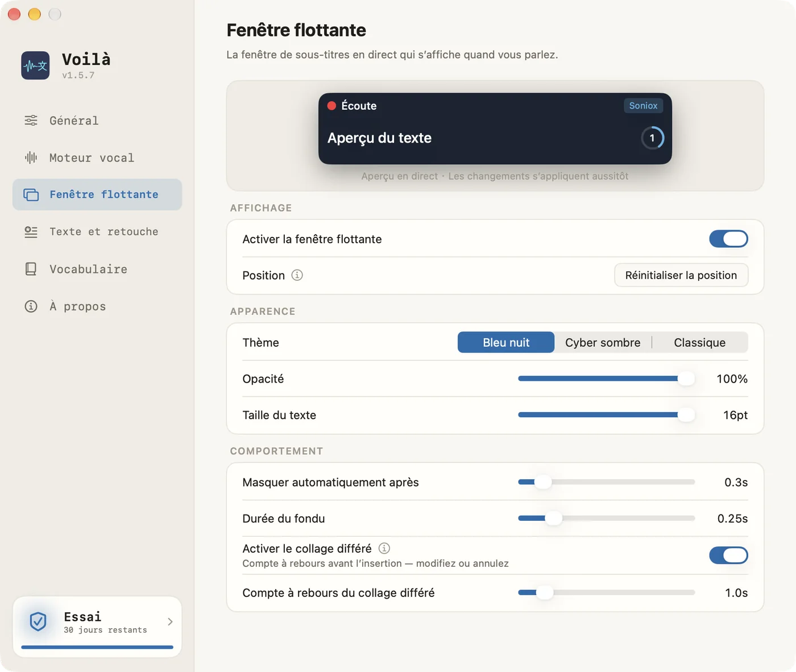The width and height of the screenshot is (796, 672).
Task: Switch to the Classique theme
Action: tap(699, 342)
